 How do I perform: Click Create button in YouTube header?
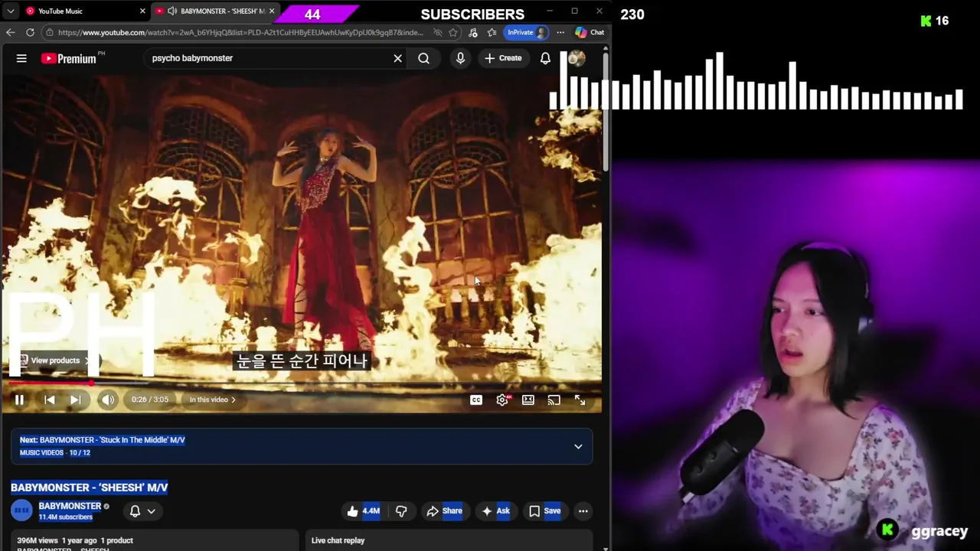pos(503,58)
